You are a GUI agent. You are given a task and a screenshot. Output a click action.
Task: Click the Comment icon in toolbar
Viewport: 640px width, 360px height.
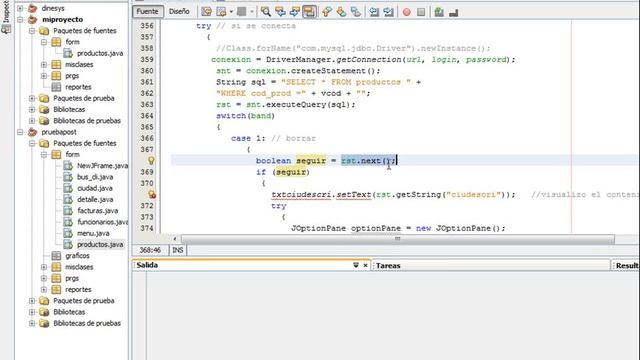tap(439, 12)
